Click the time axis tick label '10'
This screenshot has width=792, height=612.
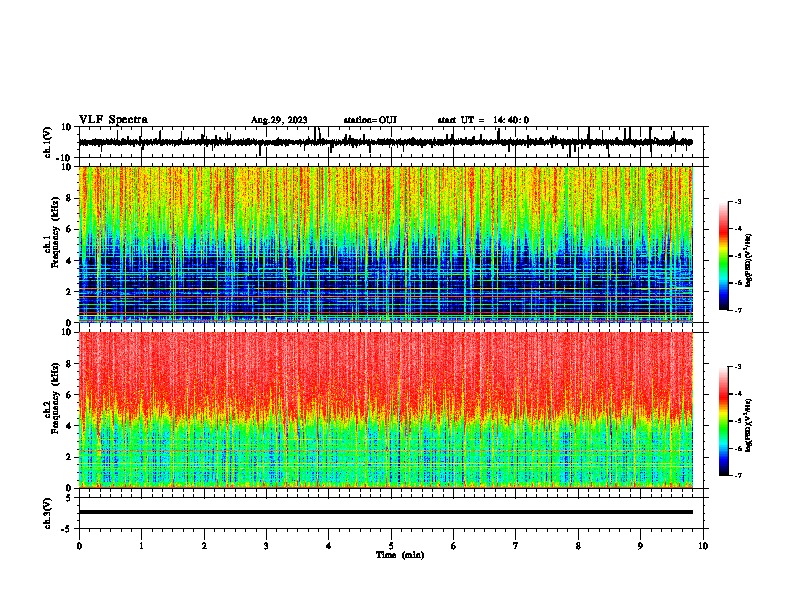(703, 546)
